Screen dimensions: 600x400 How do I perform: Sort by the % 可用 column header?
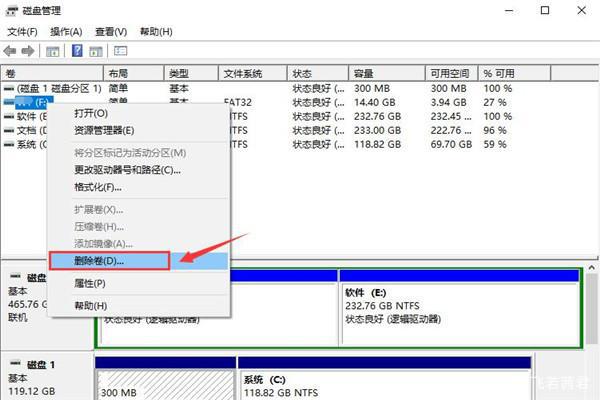[515, 73]
